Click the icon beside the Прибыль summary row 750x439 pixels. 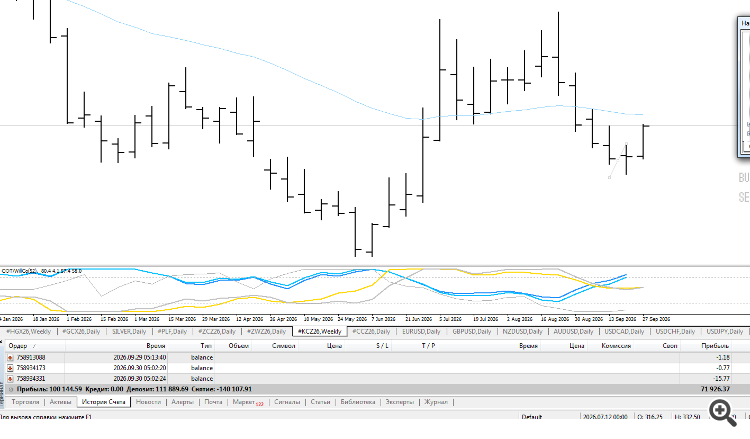[x=11, y=389]
